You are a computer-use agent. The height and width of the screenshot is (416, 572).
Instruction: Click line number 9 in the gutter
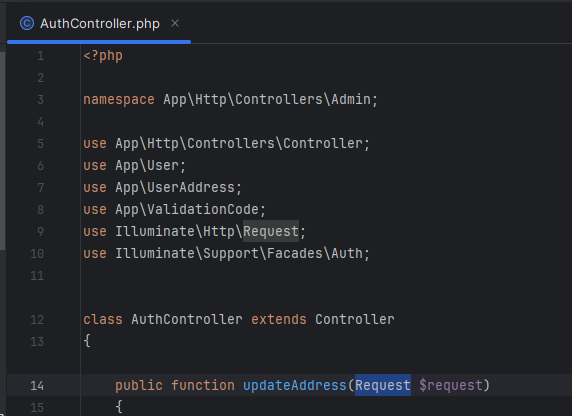pos(40,232)
